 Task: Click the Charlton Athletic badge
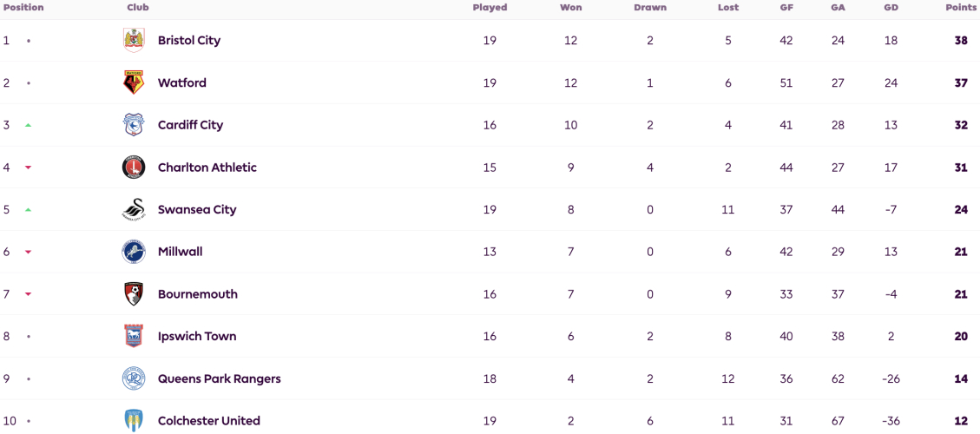click(x=133, y=167)
